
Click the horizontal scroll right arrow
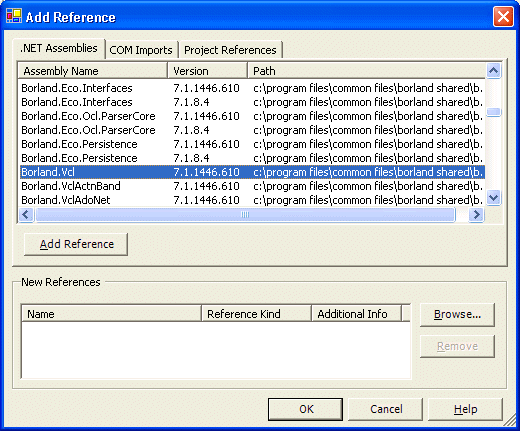point(476,214)
